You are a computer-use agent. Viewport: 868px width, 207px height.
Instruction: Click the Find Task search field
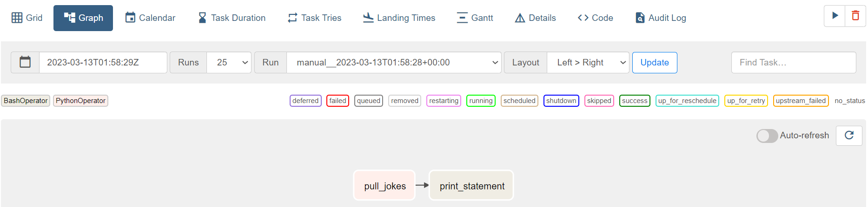[793, 63]
